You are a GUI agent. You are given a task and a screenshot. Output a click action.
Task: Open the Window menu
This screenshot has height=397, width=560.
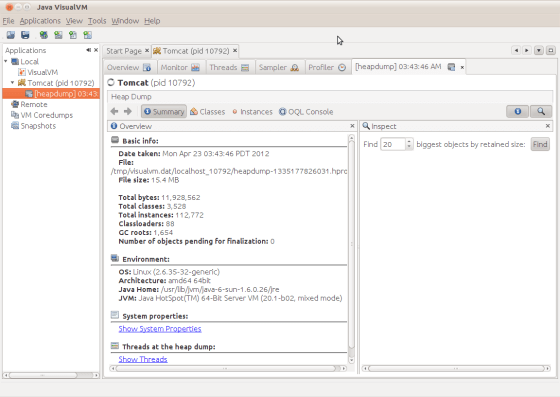tap(125, 21)
